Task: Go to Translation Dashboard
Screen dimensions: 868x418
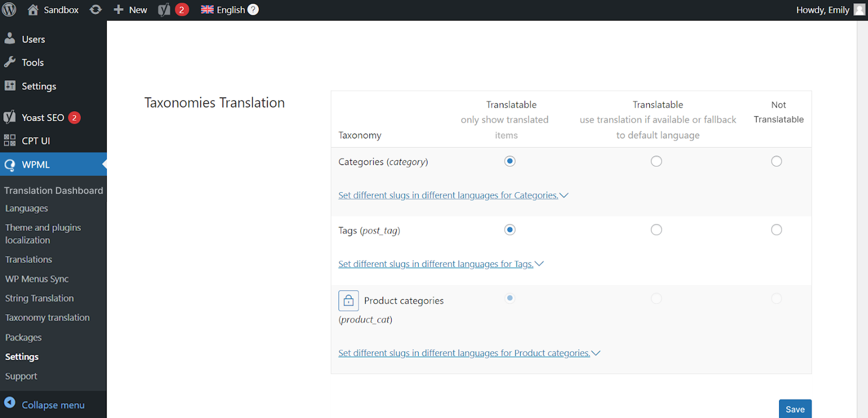Action: pyautogui.click(x=53, y=191)
